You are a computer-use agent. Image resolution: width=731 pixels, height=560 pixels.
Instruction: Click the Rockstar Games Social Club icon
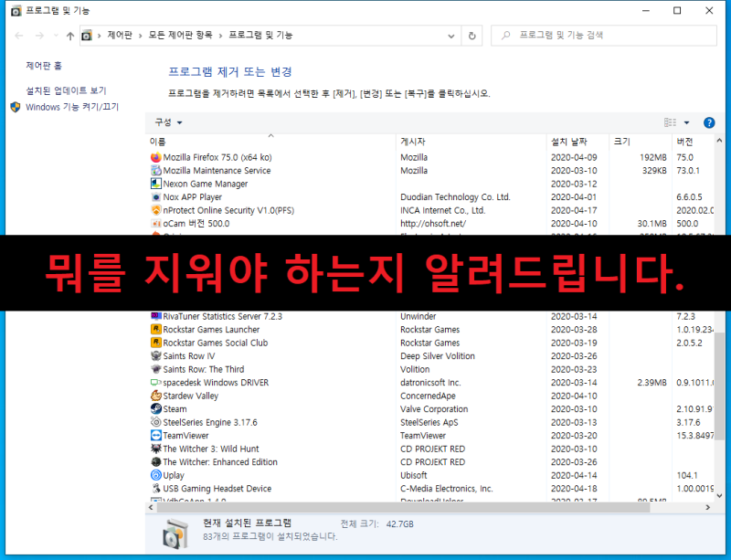155,343
